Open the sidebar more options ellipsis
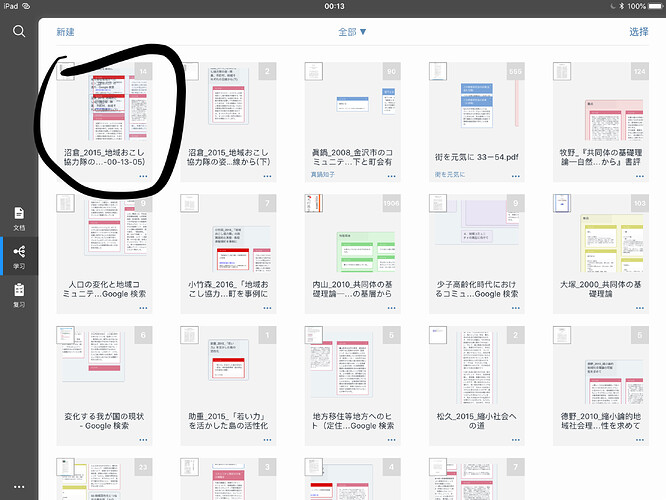Viewport: 666px width, 500px height. pyautogui.click(x=19, y=487)
